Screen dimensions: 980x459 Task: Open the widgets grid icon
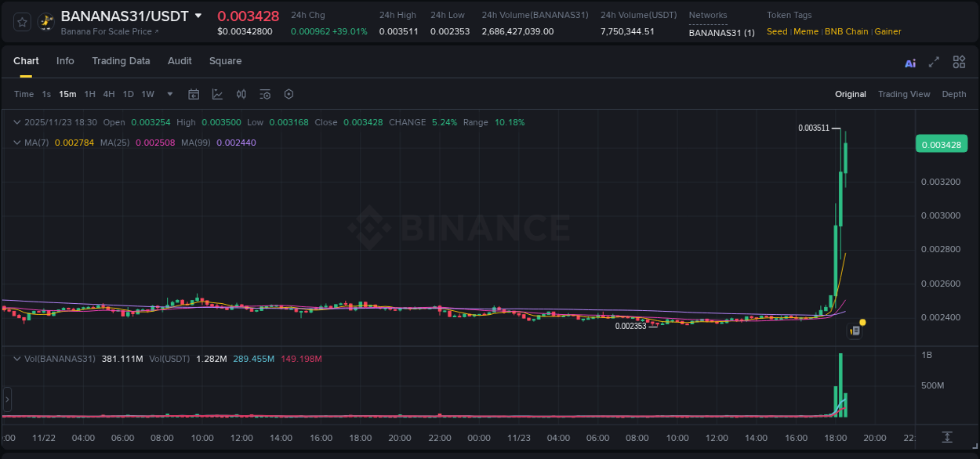click(x=959, y=62)
